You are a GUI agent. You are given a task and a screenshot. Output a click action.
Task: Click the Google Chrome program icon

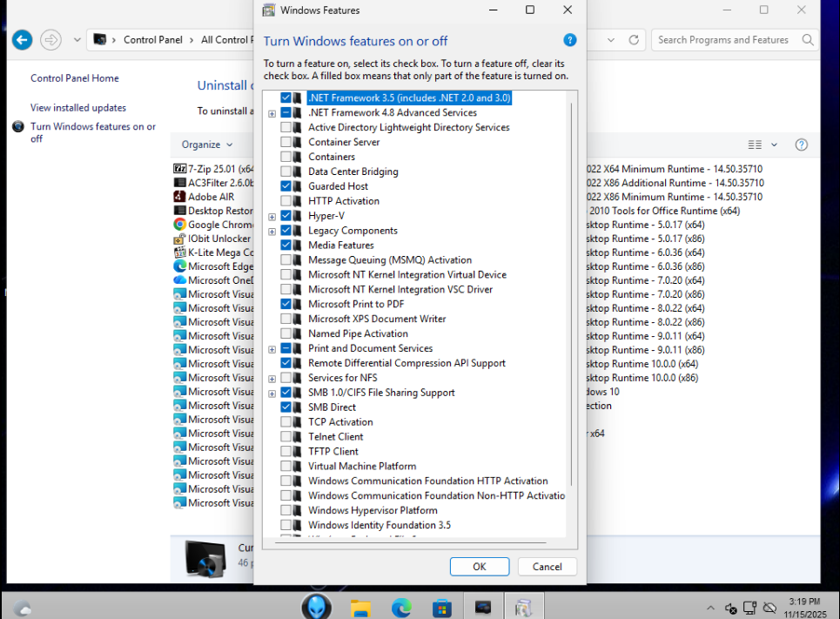180,225
